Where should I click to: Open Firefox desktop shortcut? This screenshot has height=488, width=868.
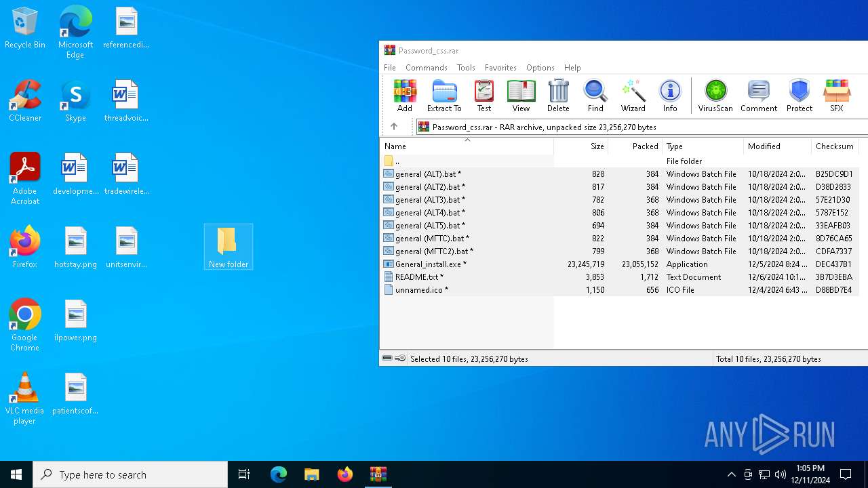pyautogui.click(x=25, y=247)
